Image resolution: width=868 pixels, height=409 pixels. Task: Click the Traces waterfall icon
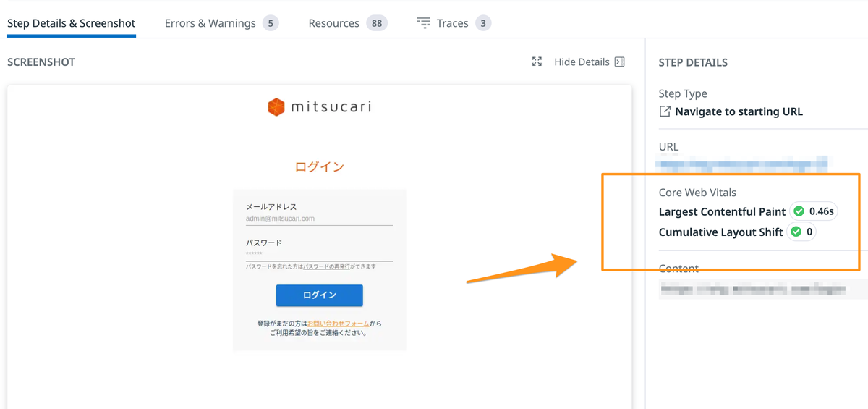(424, 23)
